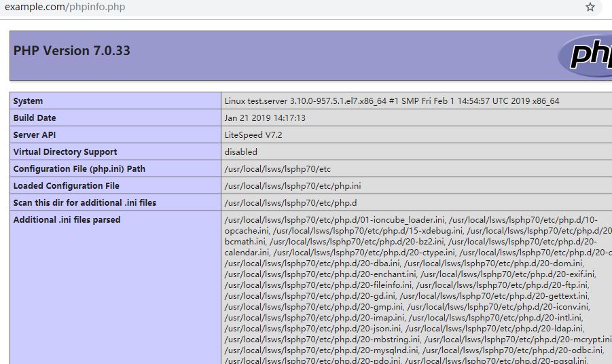Screen dimensions: 612x364
Task: Click the lsphp70/etc/php.ini path value
Action: point(293,186)
